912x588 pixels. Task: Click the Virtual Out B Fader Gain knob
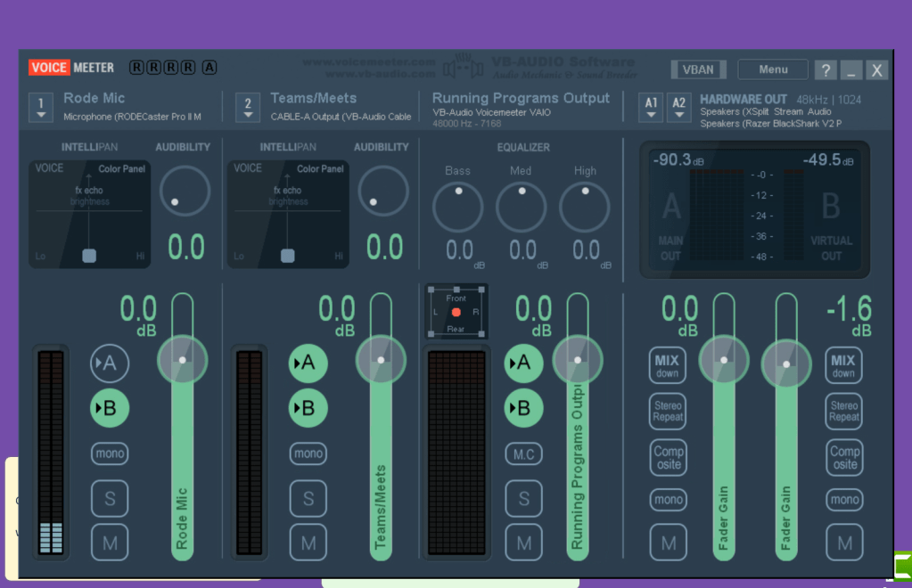click(x=786, y=364)
